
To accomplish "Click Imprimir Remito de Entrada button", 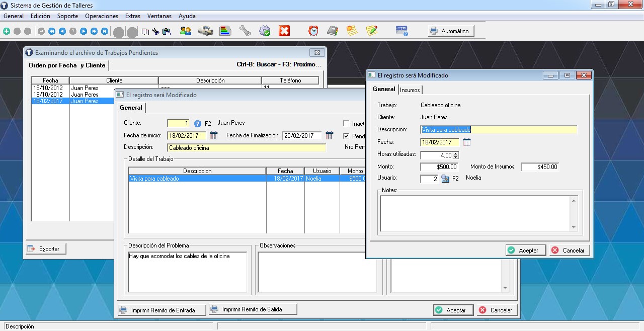I will point(162,310).
